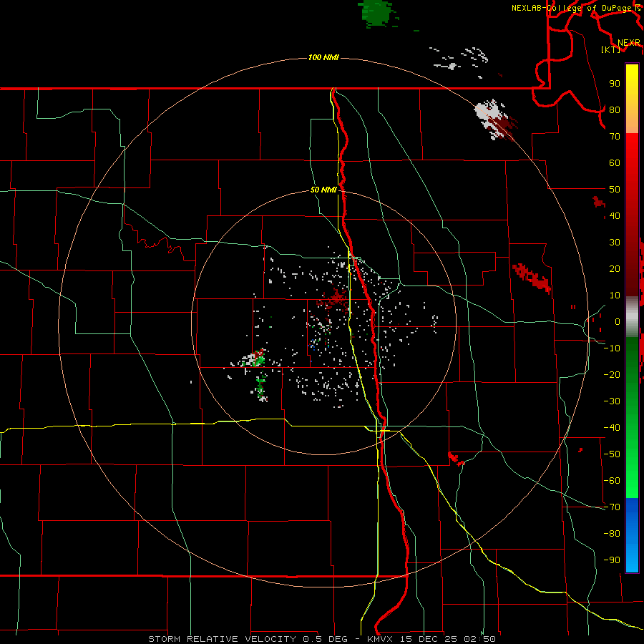Viewport: 644px width, 644px height.
Task: Click the -60 value on the velocity scale
Action: tap(612, 481)
